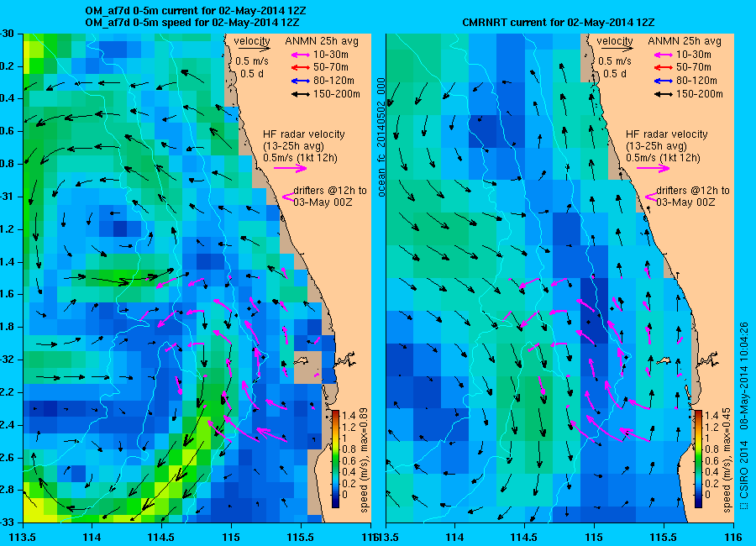Click the 'ANMN 25h avg' heading in left panel

pyautogui.click(x=322, y=41)
